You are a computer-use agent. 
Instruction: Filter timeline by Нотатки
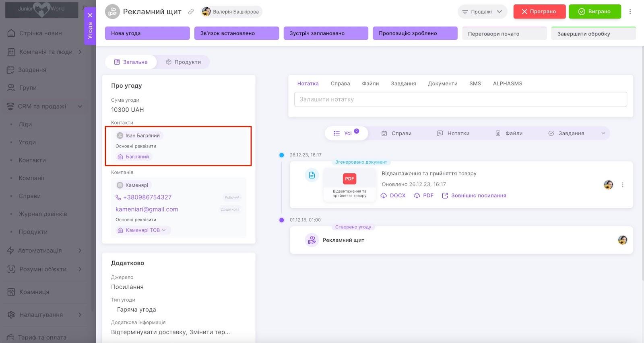[x=453, y=133]
